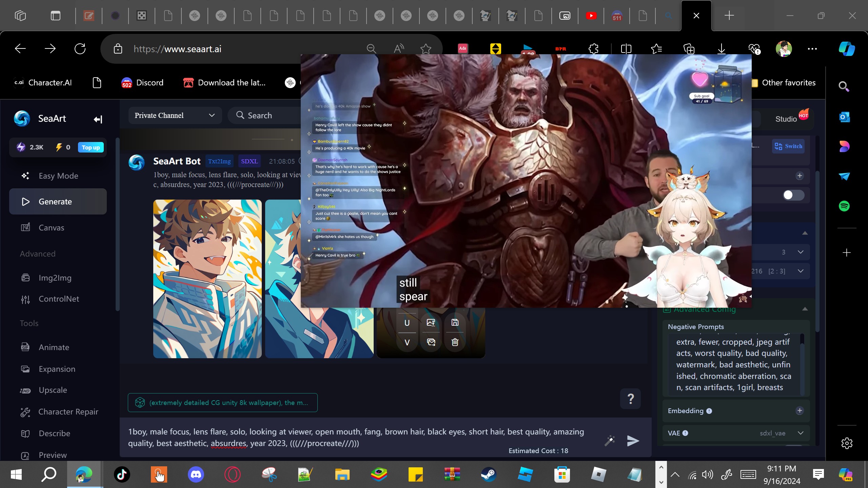Select the Expansion tool
868x488 pixels.
[58, 369]
